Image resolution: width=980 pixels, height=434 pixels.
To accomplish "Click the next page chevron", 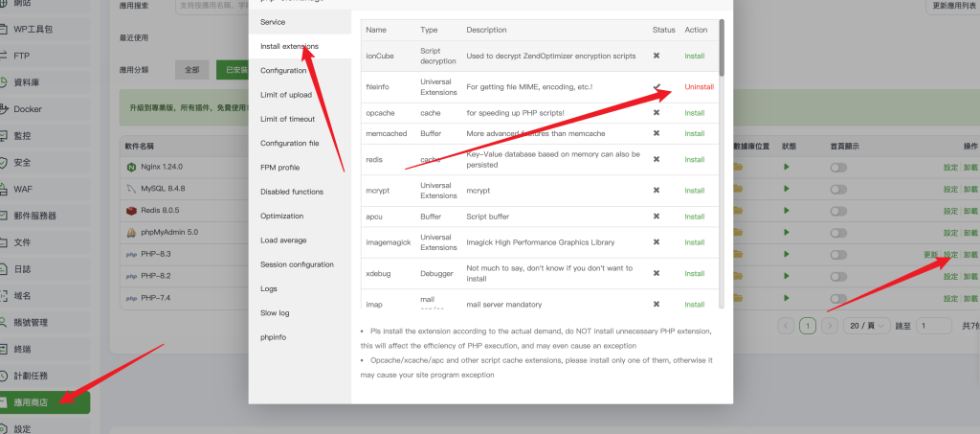I will point(830,326).
